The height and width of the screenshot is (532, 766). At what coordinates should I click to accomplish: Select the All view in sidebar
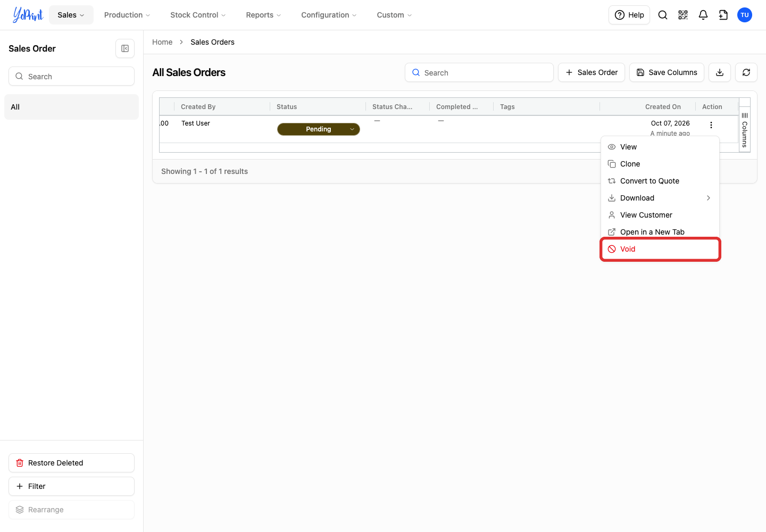71,107
